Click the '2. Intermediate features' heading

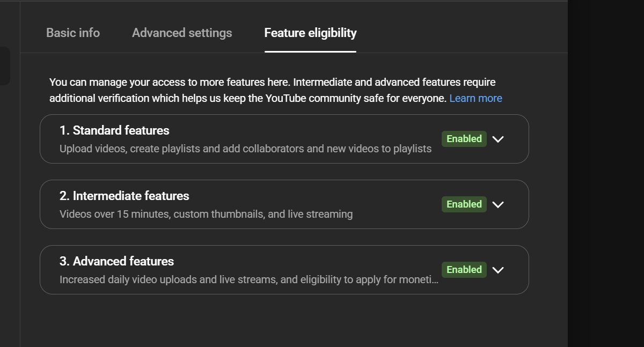click(x=125, y=196)
